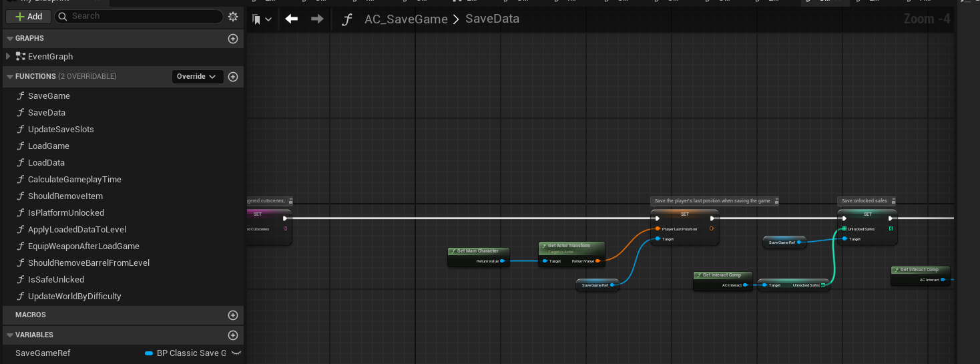Navigate back with the left arrow
Screen dimensions: 980x364
pyautogui.click(x=291, y=19)
